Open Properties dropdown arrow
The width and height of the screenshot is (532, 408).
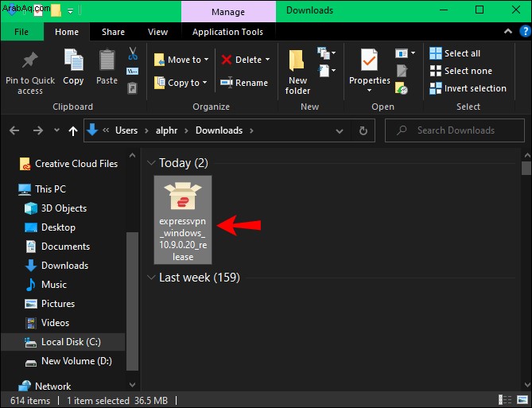pyautogui.click(x=370, y=91)
